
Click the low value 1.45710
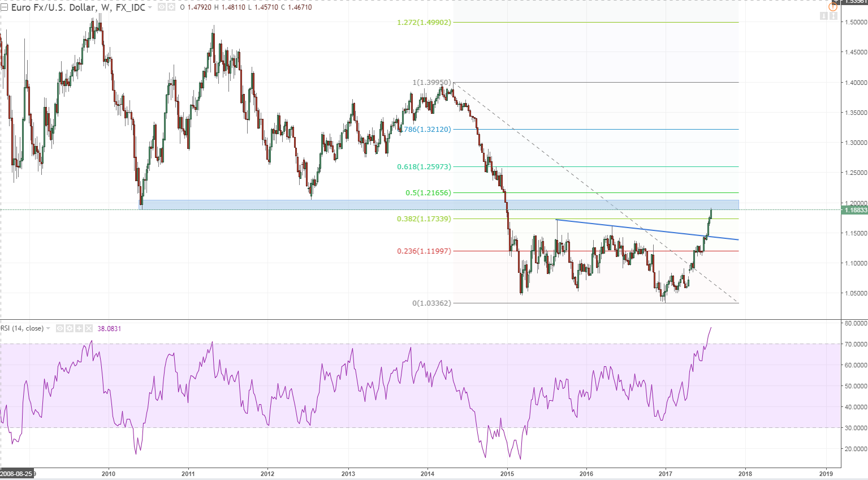pyautogui.click(x=267, y=7)
